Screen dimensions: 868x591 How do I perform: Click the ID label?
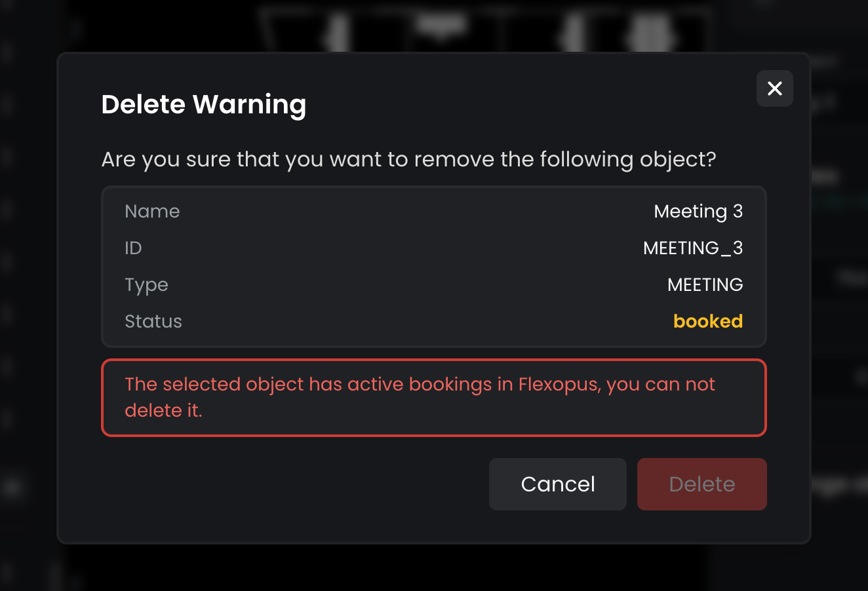coord(133,248)
